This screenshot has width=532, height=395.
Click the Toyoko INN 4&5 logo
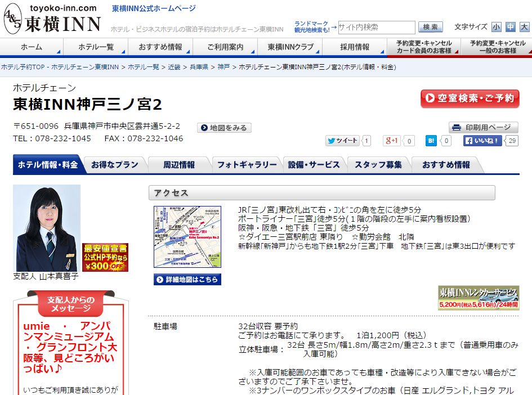[x=52, y=19]
